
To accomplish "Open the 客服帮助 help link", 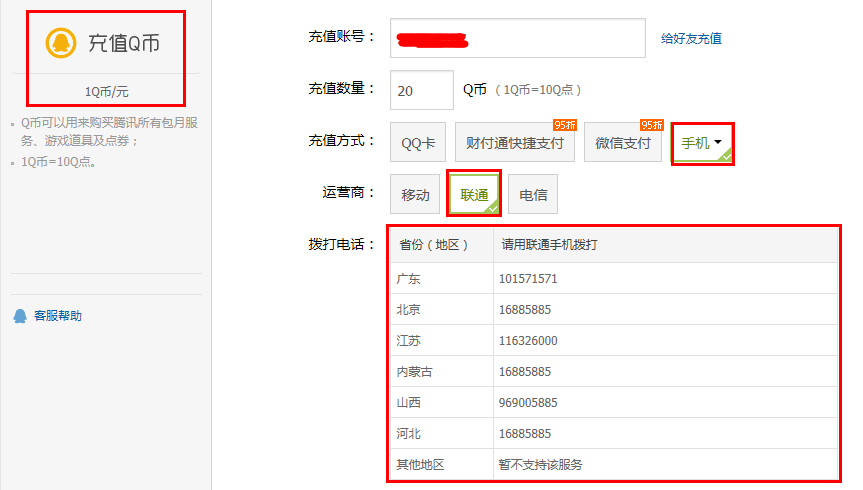I will point(58,316).
